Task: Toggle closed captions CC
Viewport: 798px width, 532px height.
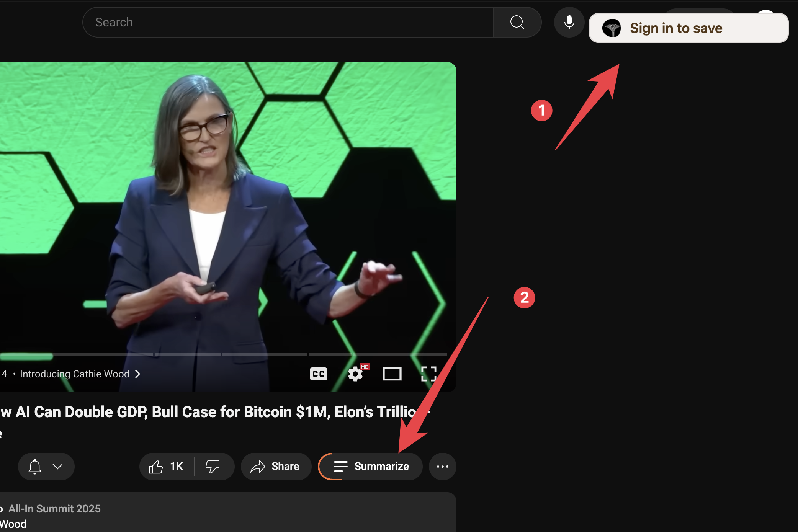Action: tap(318, 374)
